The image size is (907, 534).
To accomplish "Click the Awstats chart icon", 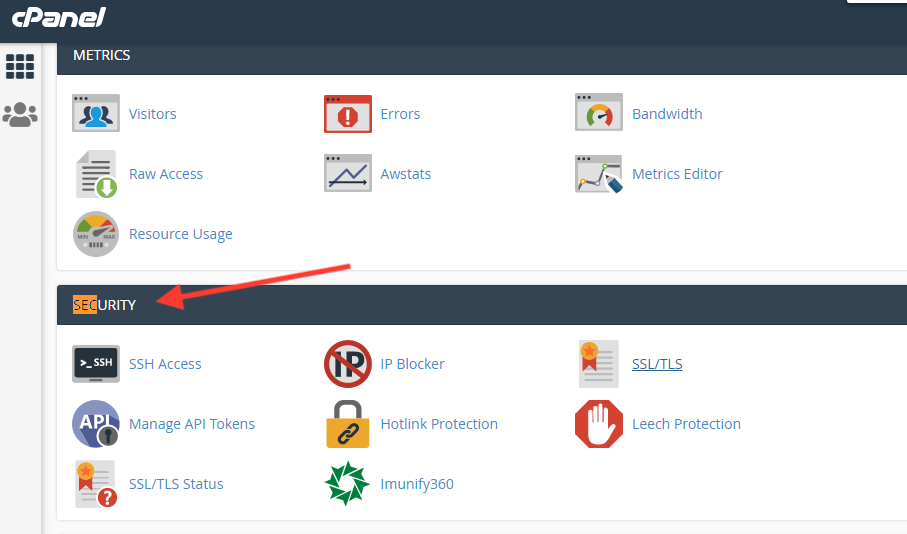I will pos(348,173).
